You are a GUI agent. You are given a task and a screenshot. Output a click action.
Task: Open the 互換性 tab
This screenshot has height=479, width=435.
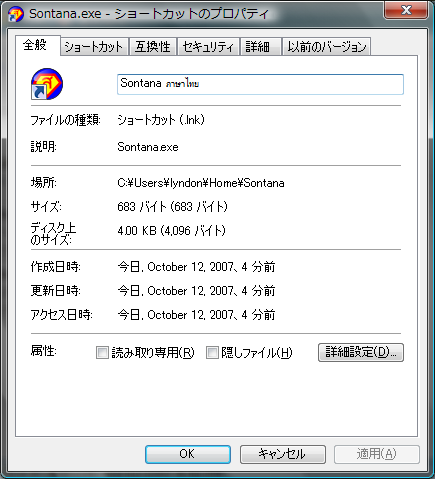[152, 47]
